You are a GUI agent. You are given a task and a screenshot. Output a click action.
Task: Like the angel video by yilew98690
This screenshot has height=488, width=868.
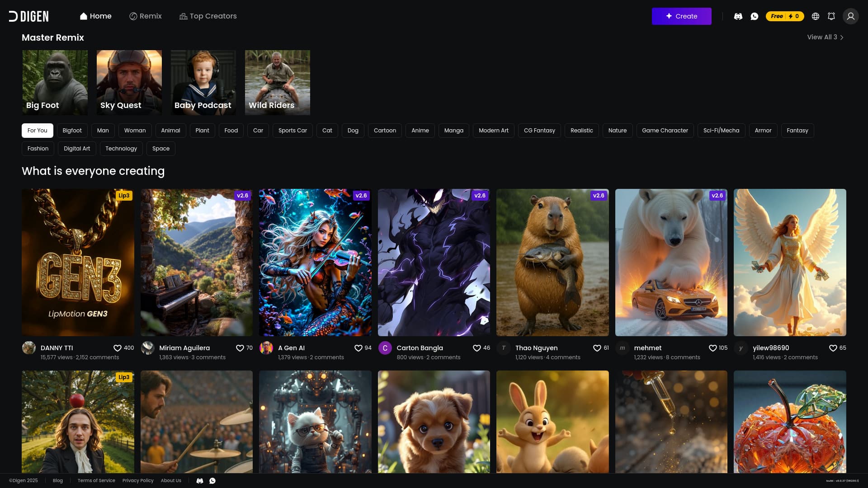833,348
